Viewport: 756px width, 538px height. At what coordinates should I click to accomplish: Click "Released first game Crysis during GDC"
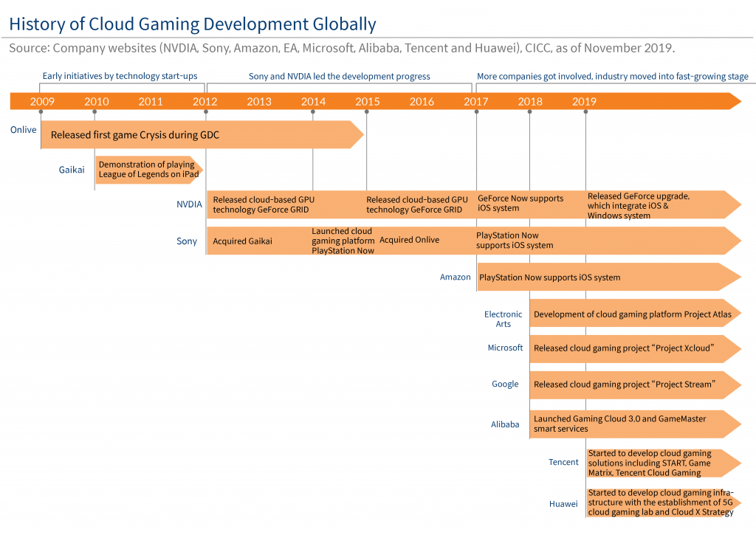coord(135,135)
